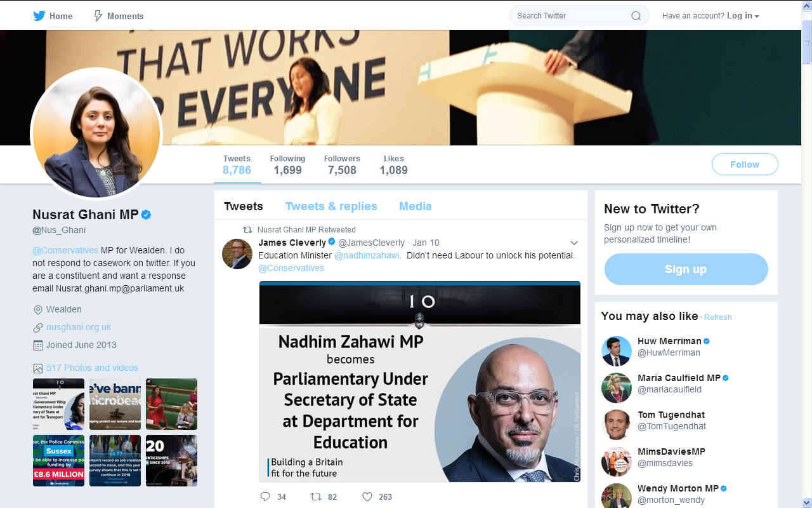
Task: Refresh the You may also like list
Action: click(717, 317)
